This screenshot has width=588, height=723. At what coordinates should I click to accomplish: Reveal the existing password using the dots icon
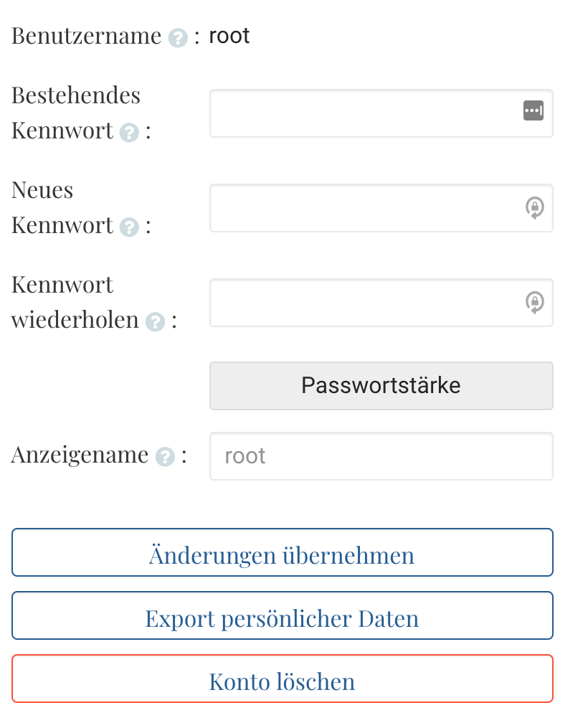pos(534,111)
